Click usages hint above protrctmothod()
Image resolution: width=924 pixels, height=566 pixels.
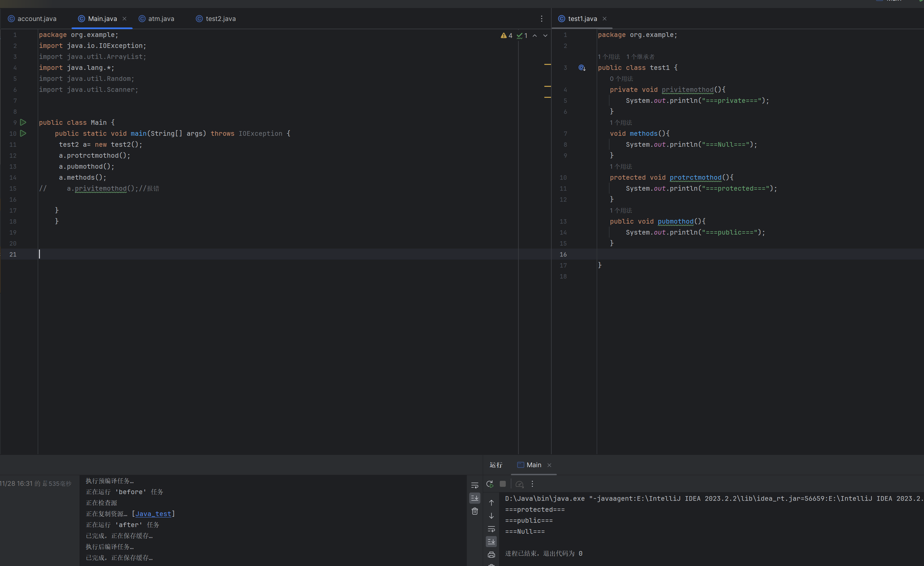coord(621,166)
